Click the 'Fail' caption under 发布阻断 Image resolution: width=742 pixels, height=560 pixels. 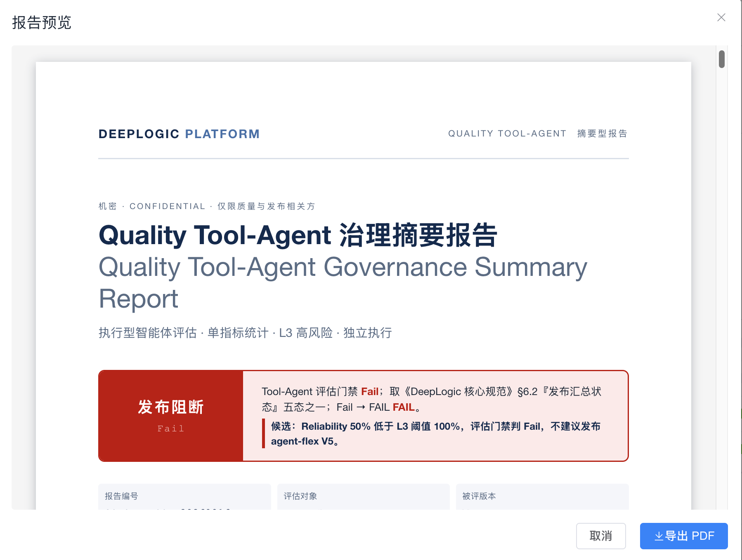[171, 428]
